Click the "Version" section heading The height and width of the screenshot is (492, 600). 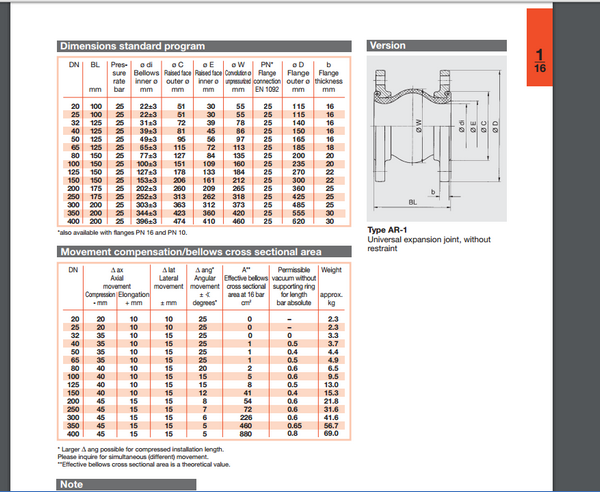point(388,46)
